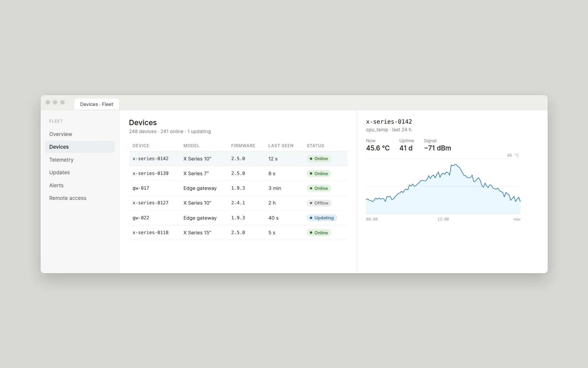This screenshot has height=368, width=588.
Task: Click Online badge for x-series-0142
Action: tap(319, 159)
